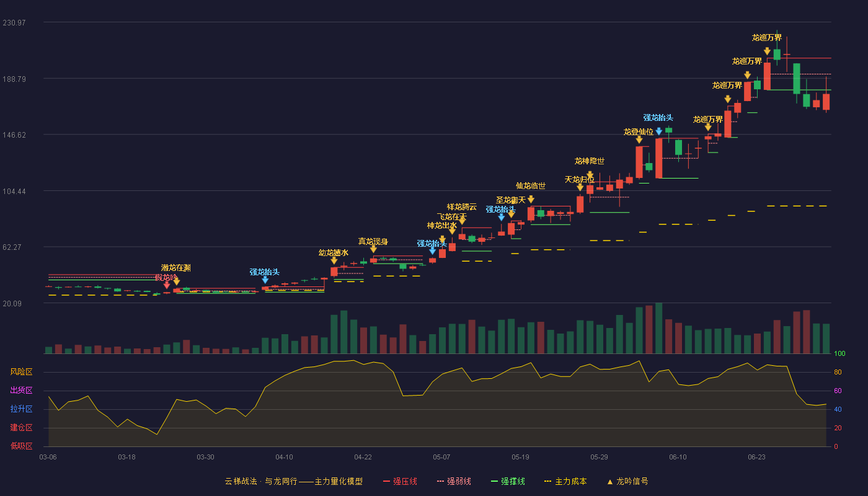Click the blue arrow nearest 潜龙在渊
Screen dimensions: 868x496
pos(265,280)
